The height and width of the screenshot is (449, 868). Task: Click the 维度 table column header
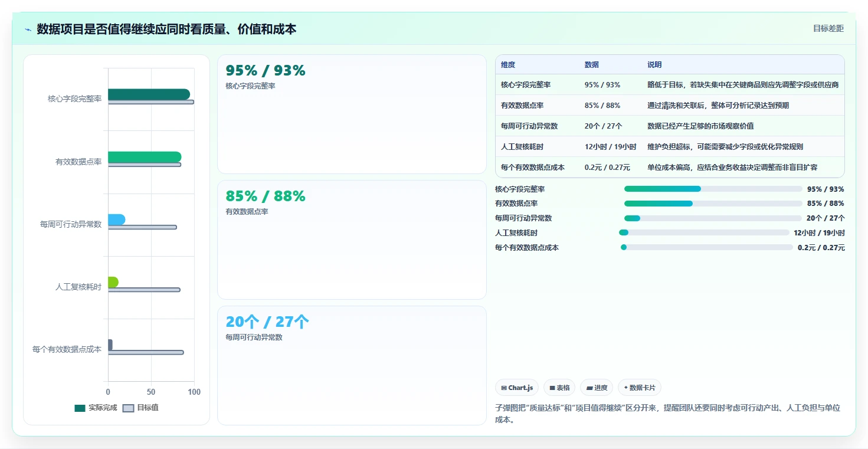[x=508, y=65]
